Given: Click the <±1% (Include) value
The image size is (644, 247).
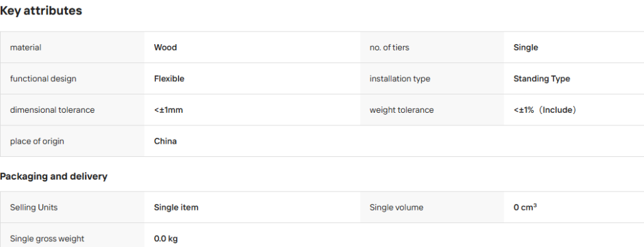Looking at the screenshot, I should click(545, 110).
